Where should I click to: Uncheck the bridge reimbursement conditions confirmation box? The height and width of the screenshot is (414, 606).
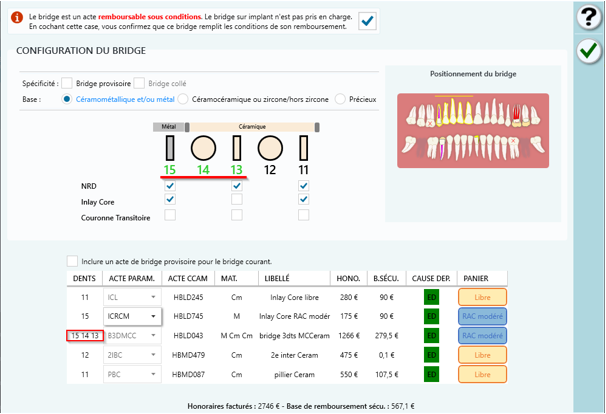[x=367, y=20]
